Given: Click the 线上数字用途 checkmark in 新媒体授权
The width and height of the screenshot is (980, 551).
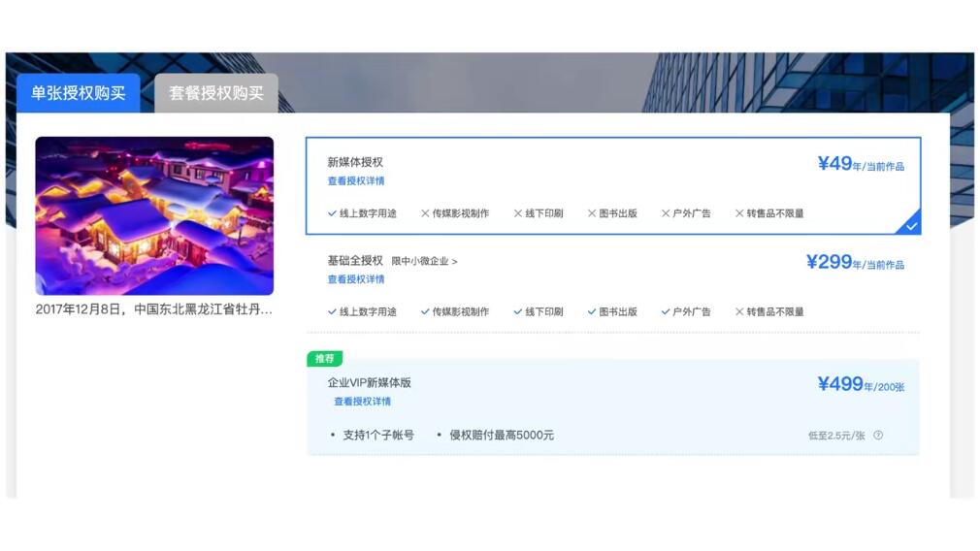Looking at the screenshot, I should pos(332,213).
